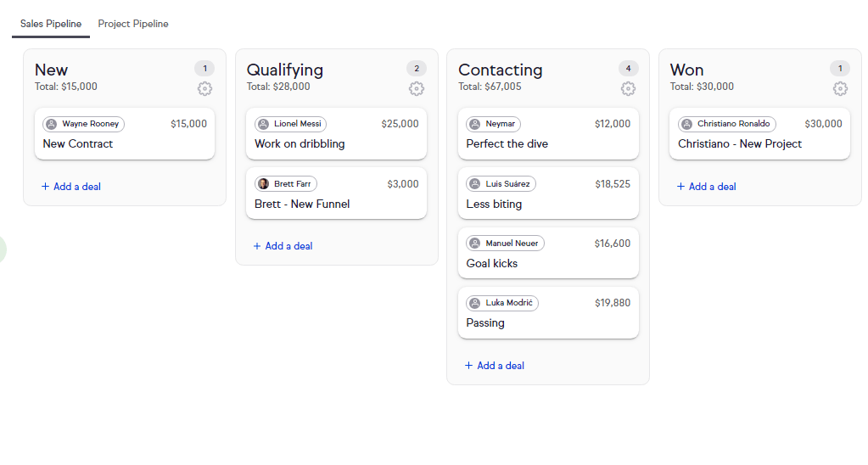Click Christiano Ronaldo contact avatar icon
Screen dimensions: 868x465
[687, 124]
